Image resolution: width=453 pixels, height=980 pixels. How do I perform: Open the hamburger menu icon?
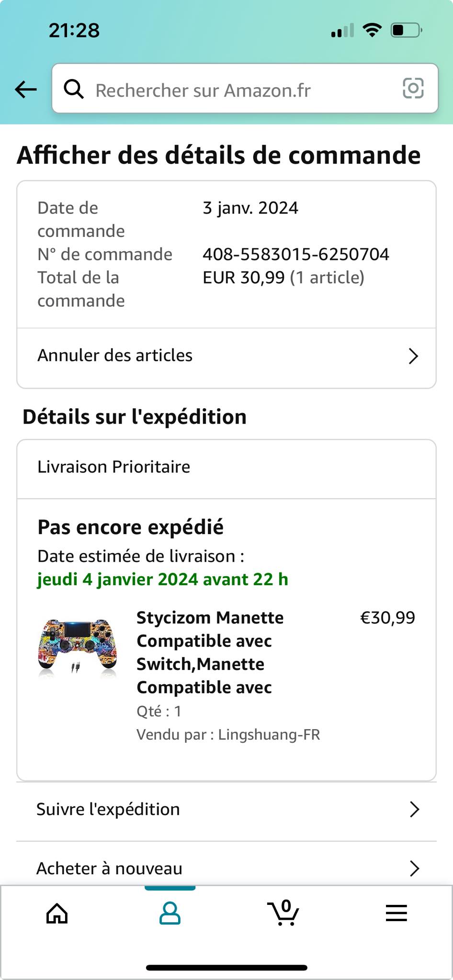point(396,913)
